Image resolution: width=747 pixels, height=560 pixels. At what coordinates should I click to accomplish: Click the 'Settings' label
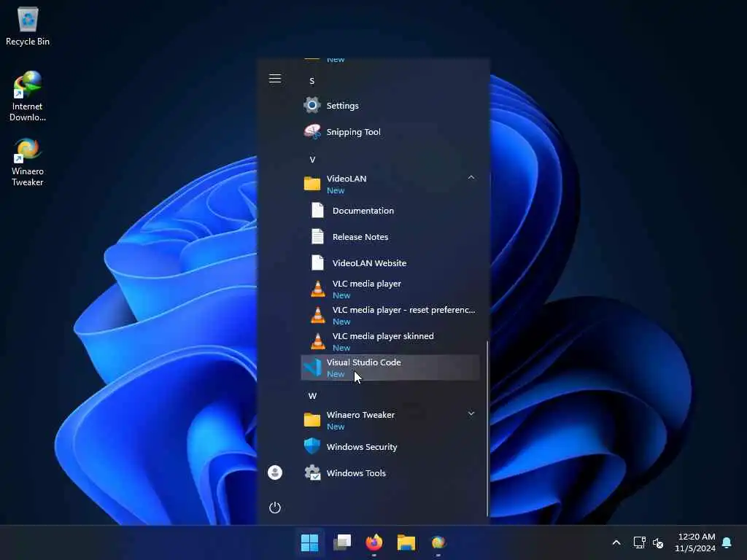(x=343, y=106)
